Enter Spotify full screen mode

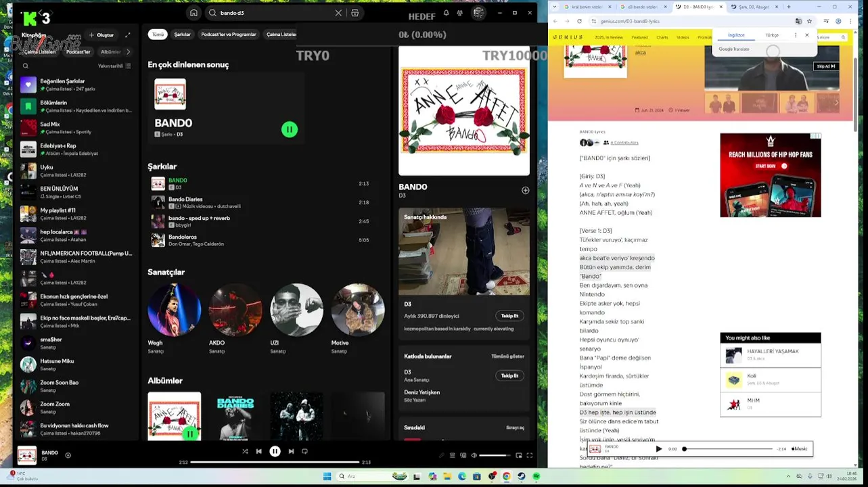pos(530,455)
